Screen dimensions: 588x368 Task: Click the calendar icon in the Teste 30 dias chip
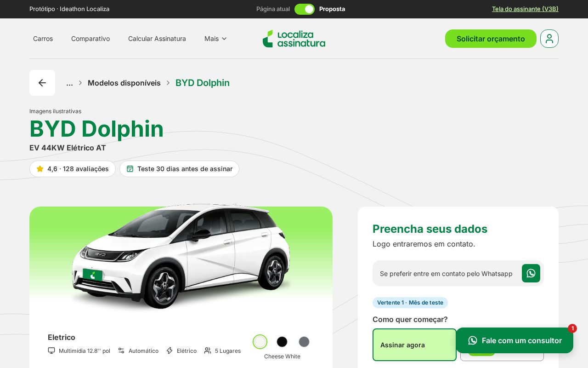click(130, 169)
